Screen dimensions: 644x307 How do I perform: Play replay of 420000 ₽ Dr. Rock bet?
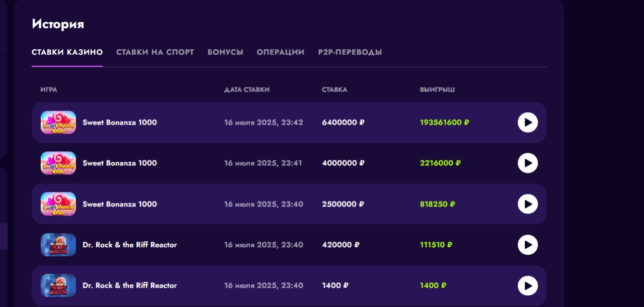coord(527,245)
